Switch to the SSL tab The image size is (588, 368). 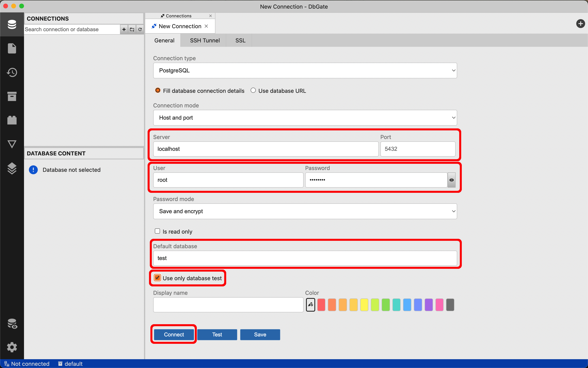pos(240,40)
